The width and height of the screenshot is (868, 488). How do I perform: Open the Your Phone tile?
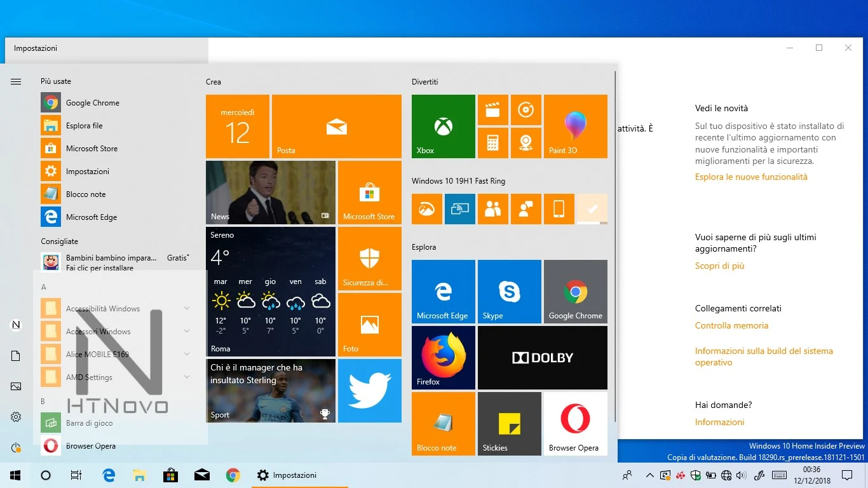[559, 209]
